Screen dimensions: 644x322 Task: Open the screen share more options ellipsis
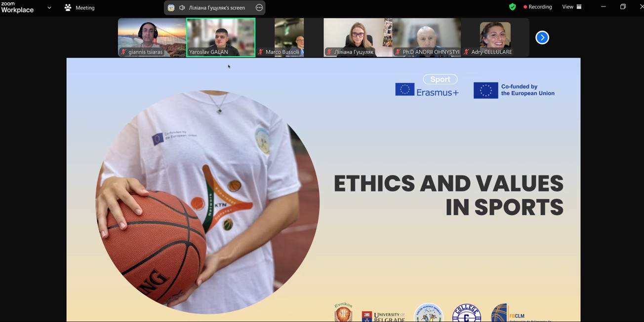click(259, 7)
